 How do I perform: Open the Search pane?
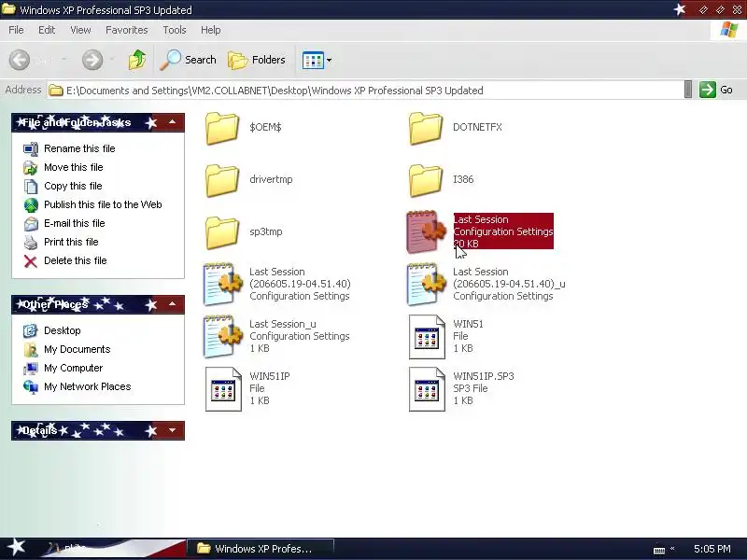click(188, 60)
